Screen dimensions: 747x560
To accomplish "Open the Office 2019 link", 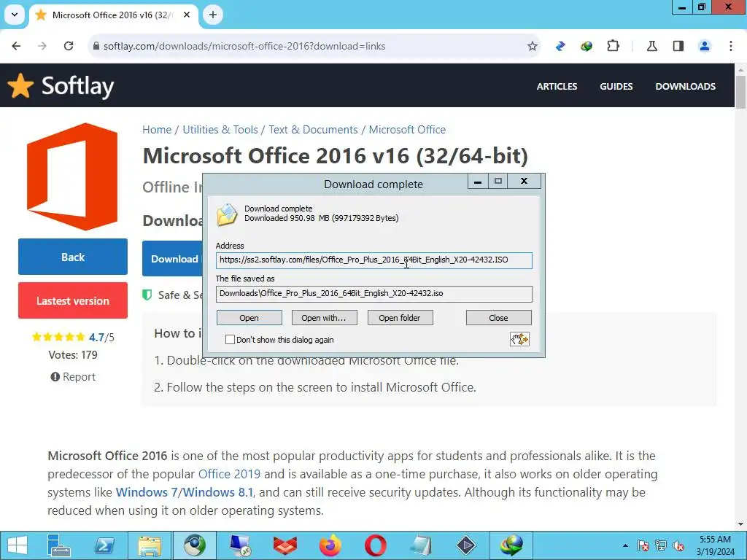I will [229, 474].
